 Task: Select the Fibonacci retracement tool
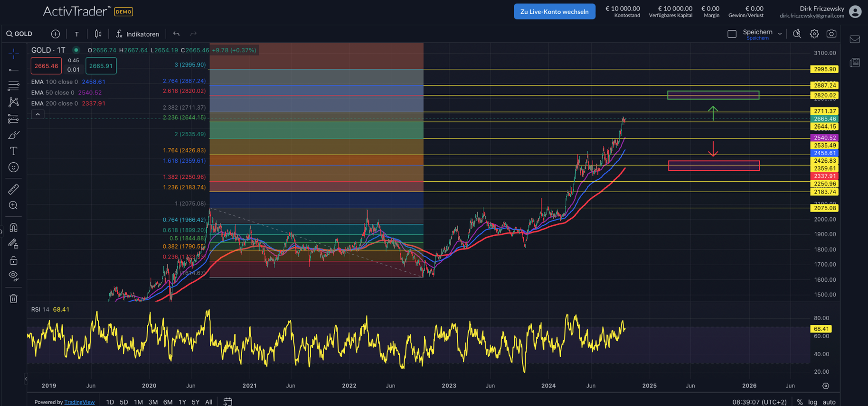(13, 86)
